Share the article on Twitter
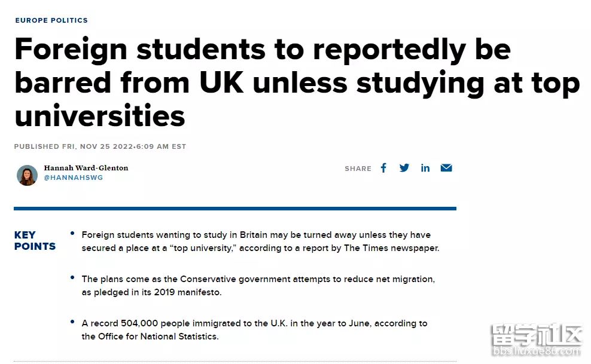The image size is (591, 364). tap(404, 168)
